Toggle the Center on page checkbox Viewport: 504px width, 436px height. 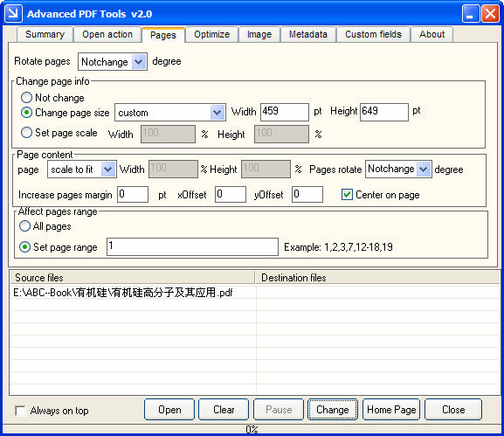pyautogui.click(x=347, y=195)
